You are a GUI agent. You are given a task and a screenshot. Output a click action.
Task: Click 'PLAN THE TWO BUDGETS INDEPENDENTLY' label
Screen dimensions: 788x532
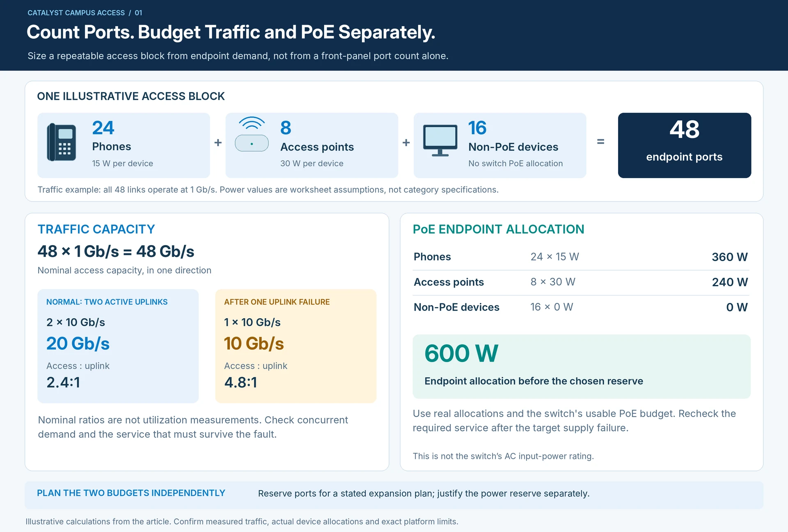[x=131, y=493]
